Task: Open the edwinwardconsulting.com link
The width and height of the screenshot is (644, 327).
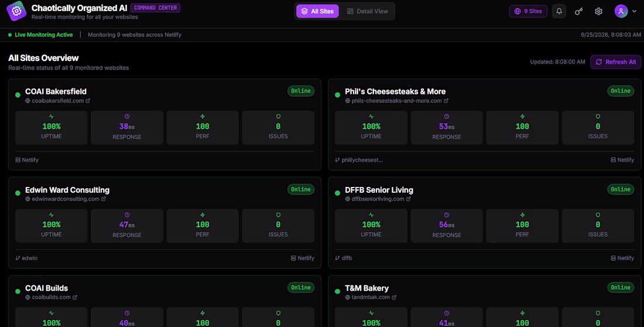Action: click(66, 199)
